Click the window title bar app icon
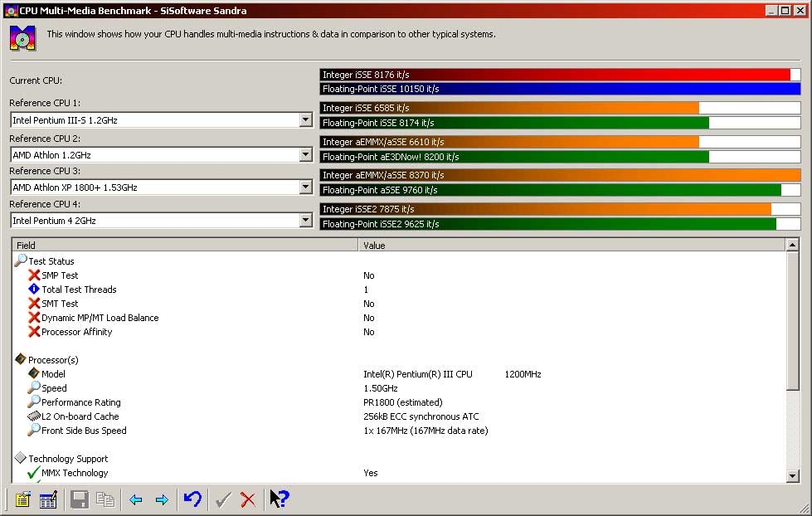The image size is (812, 516). (10, 10)
